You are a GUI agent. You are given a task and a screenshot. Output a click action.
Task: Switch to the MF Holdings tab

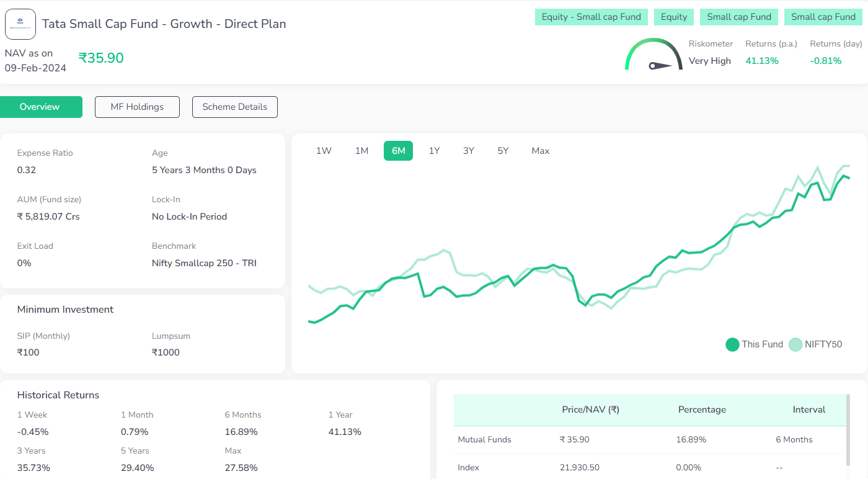tap(137, 107)
